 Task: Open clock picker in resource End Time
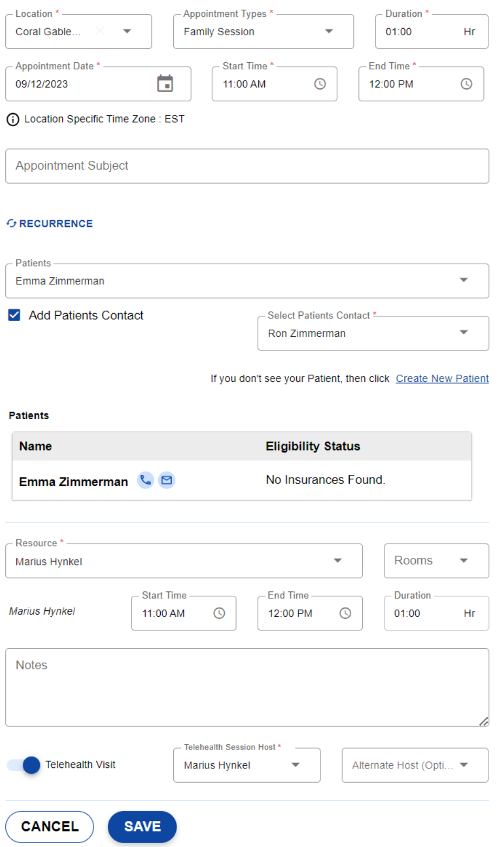pyautogui.click(x=345, y=613)
